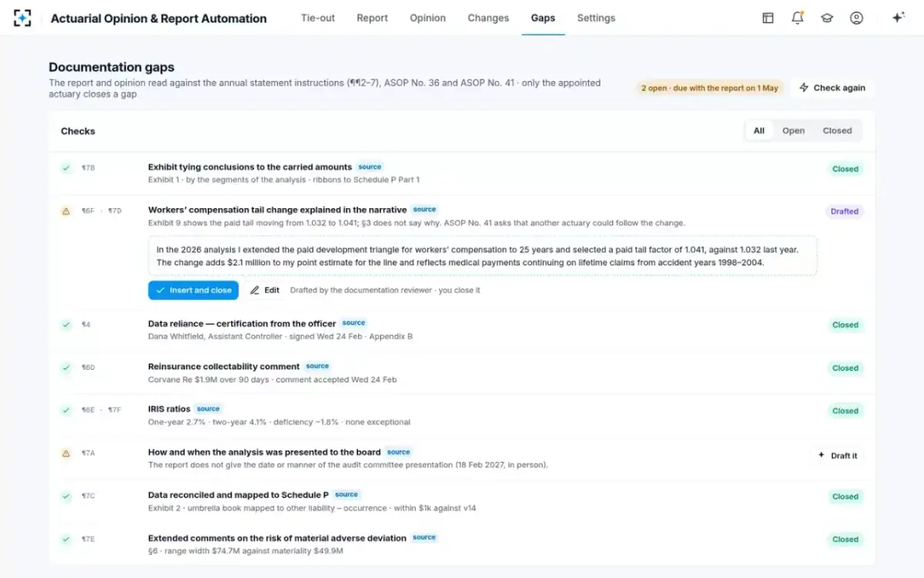Open notifications bell
Viewport: 924px width, 578px height.
[798, 18]
